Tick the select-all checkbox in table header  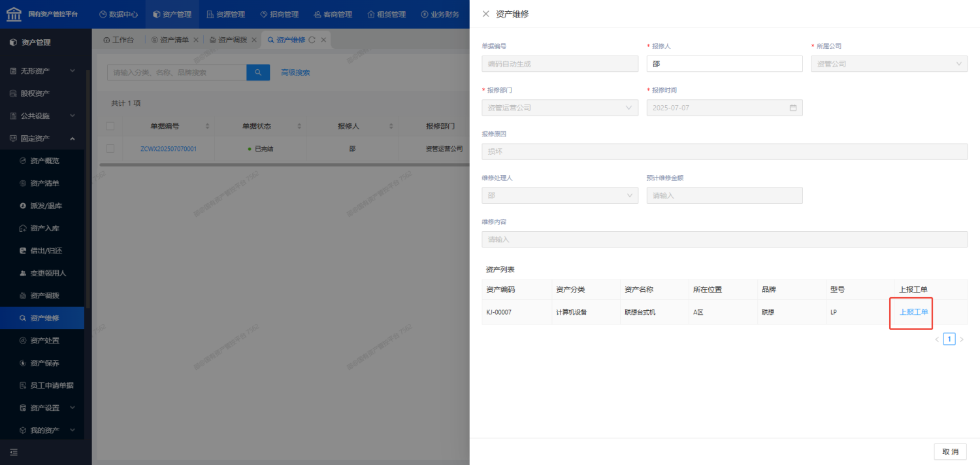coord(110,126)
